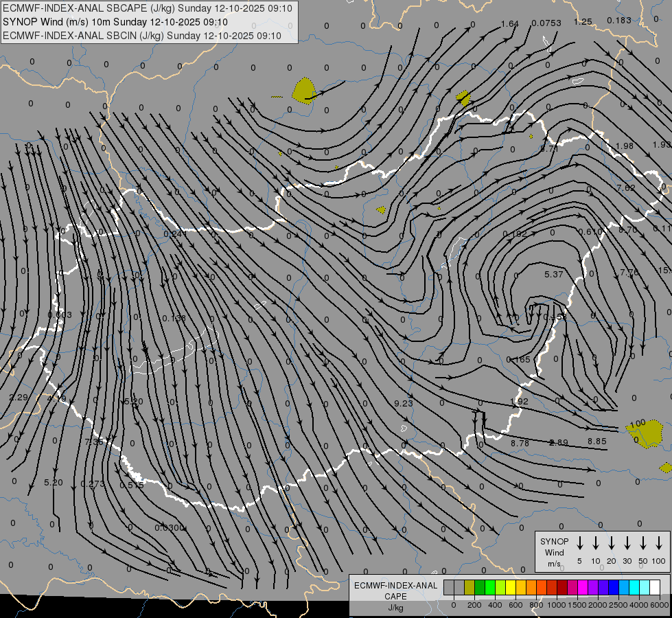Select the 50 m/s wind arrow in legend

642,543
